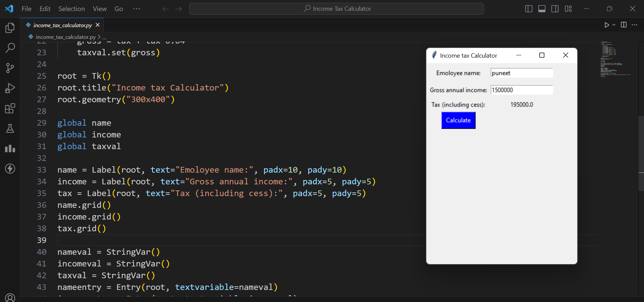Open the Testing flask view
The image size is (644, 302).
[10, 128]
